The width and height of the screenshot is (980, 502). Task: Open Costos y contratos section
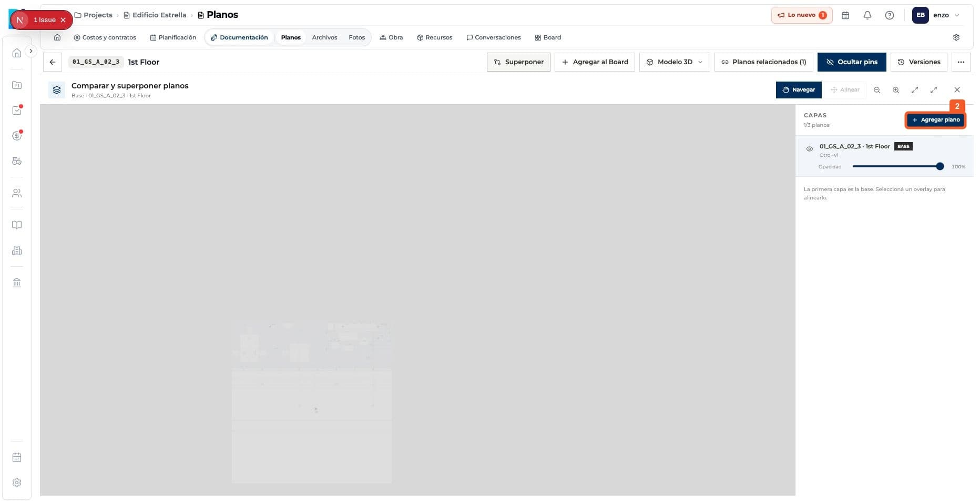click(x=105, y=37)
